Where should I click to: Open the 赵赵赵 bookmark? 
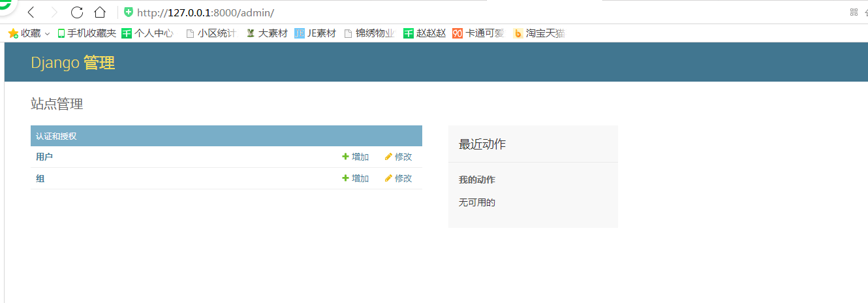tap(424, 33)
